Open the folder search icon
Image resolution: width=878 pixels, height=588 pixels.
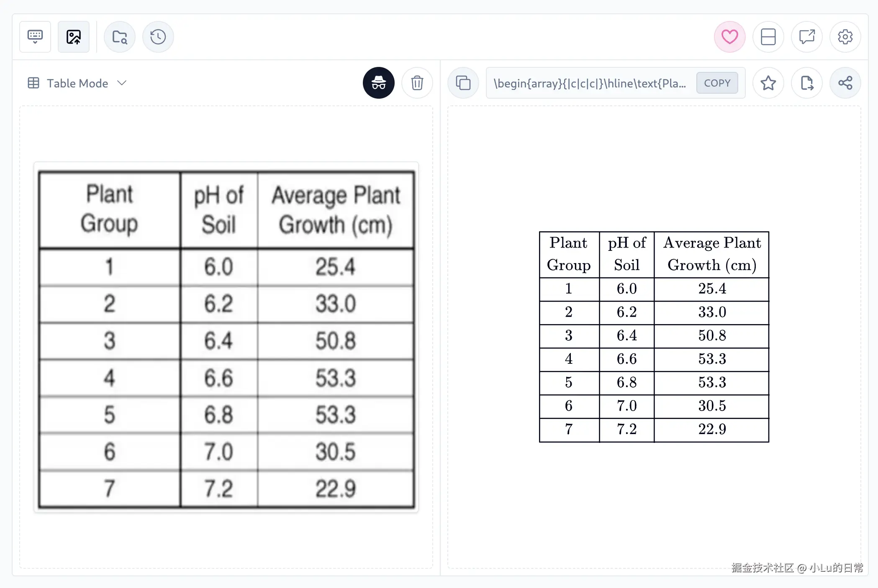point(120,37)
